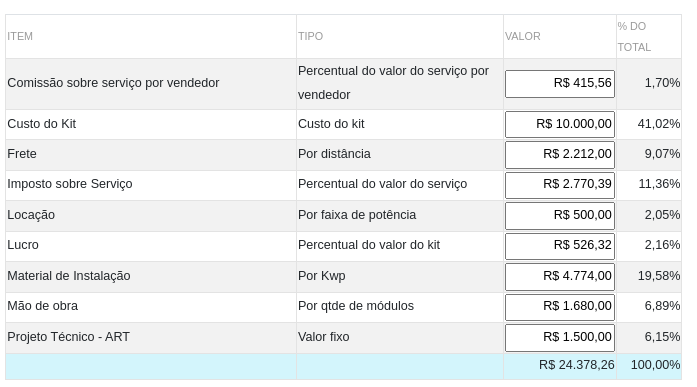Select the Valor fixo type cell

coord(324,337)
